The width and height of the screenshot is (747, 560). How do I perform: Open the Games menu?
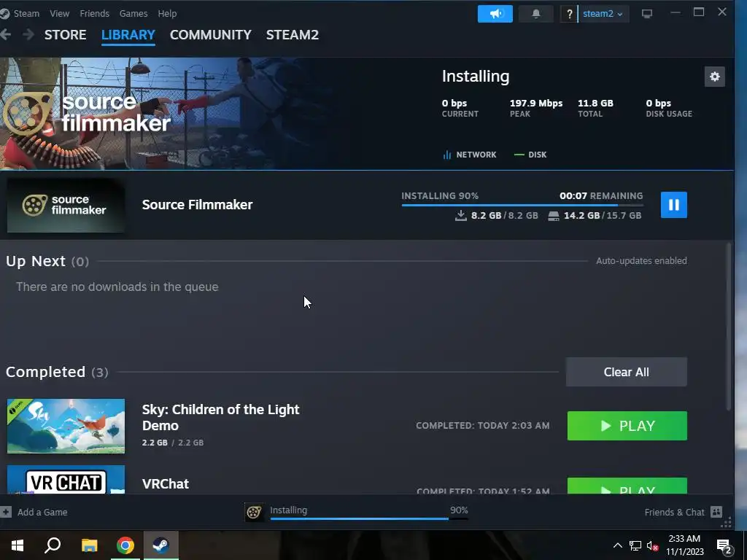point(133,14)
